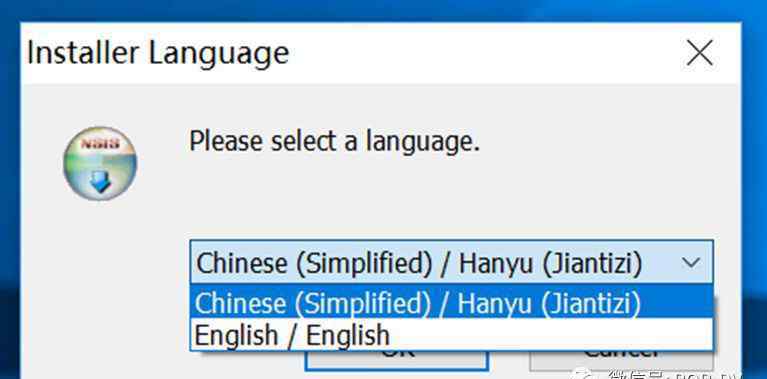The width and height of the screenshot is (767, 379).
Task: Close the Installer Language dialog
Action: tap(699, 53)
